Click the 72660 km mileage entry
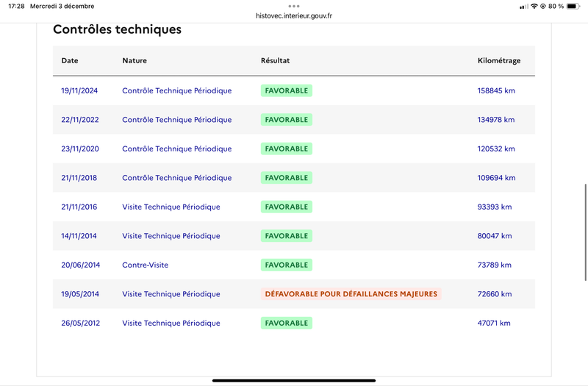Image resolution: width=588 pixels, height=386 pixels. pos(495,294)
